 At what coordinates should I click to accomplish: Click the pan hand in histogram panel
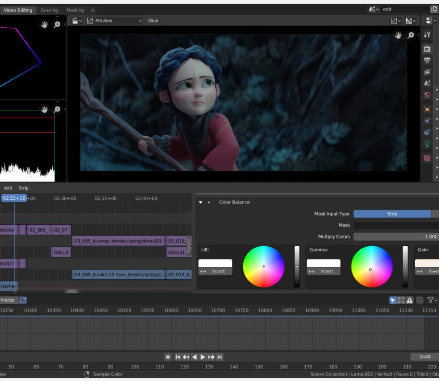tap(44, 109)
